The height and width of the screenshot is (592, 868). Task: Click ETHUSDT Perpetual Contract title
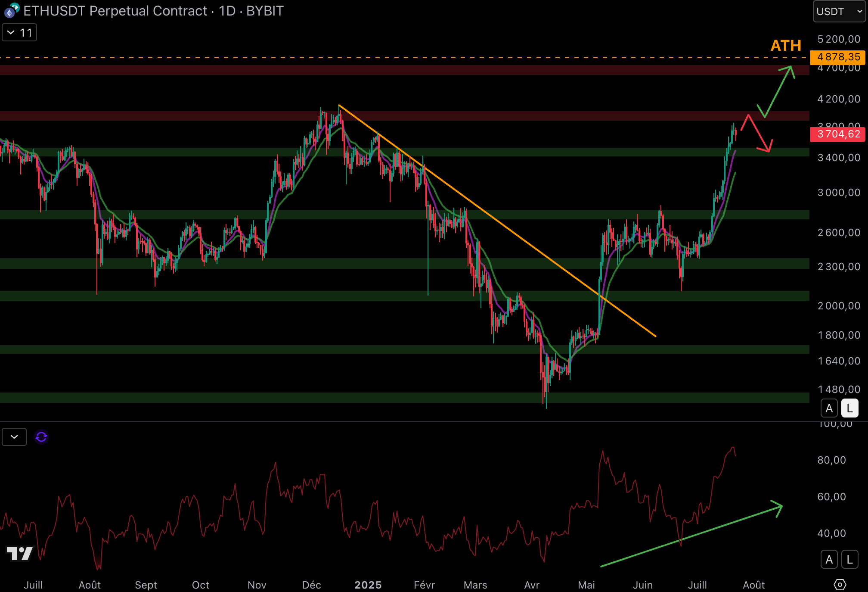pyautogui.click(x=115, y=11)
